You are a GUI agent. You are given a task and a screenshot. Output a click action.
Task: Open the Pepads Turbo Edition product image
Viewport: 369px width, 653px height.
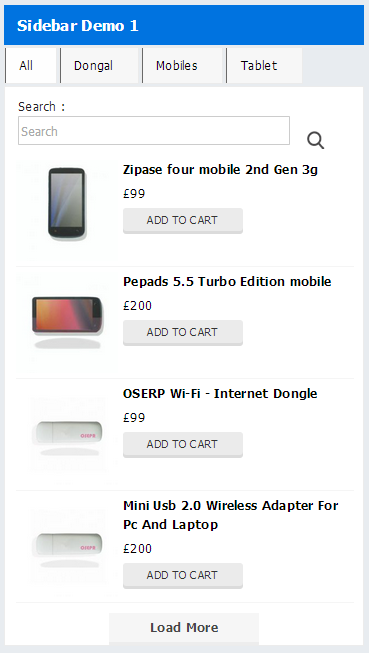[67, 323]
